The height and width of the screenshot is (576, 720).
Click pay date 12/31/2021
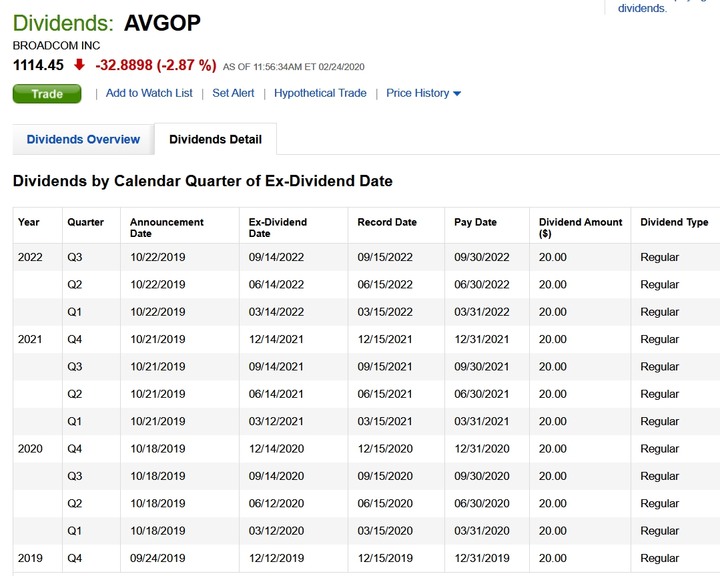pyautogui.click(x=482, y=339)
